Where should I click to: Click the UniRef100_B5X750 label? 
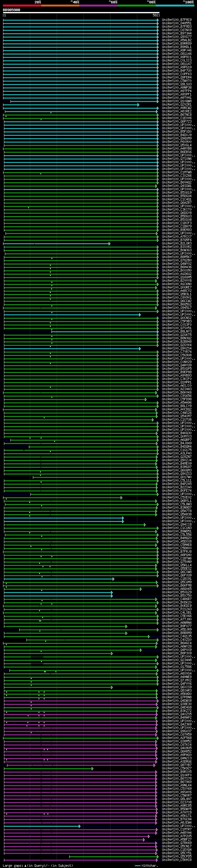(176, 595)
